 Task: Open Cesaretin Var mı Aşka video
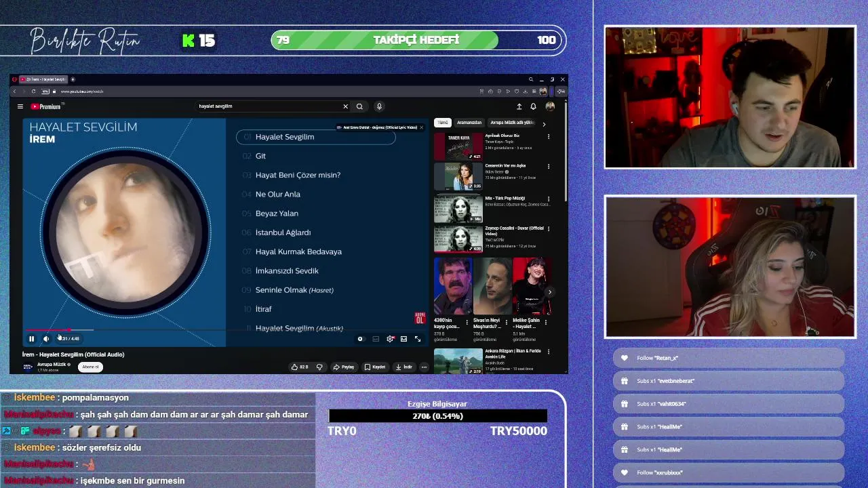pos(458,177)
